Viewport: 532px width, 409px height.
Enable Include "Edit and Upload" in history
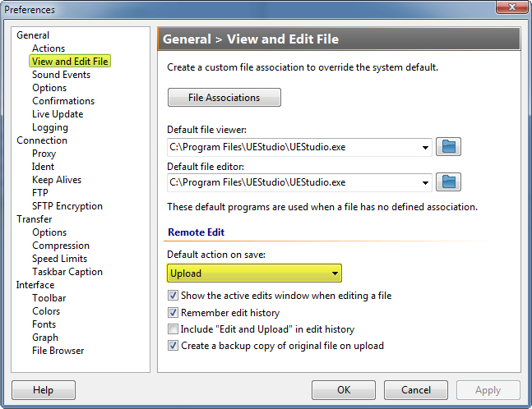click(173, 329)
